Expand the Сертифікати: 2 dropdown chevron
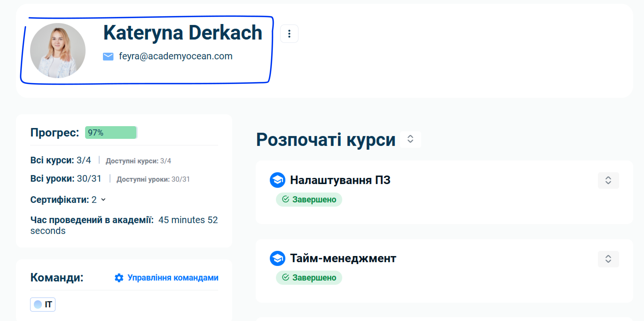644x321 pixels. (x=103, y=200)
